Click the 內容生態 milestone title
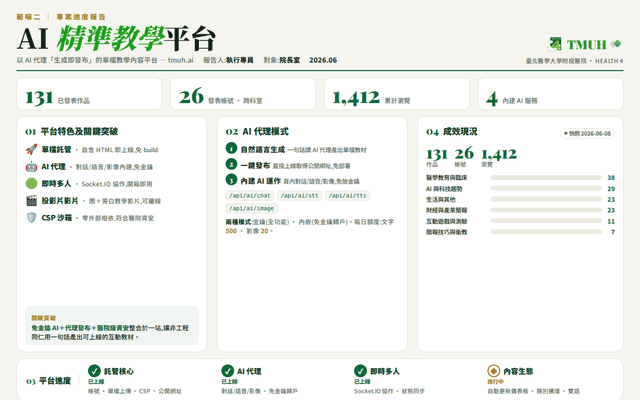Screen dimensions: 640x400 [x=518, y=371]
